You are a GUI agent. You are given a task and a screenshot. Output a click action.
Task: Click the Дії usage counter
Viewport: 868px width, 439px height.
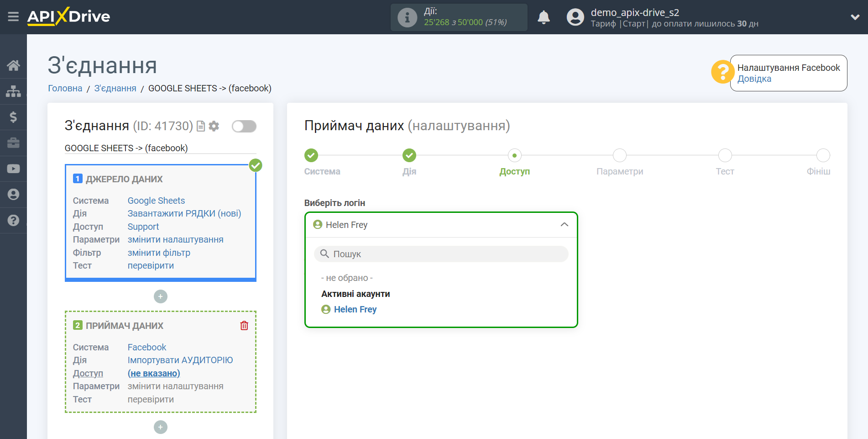[x=459, y=17]
